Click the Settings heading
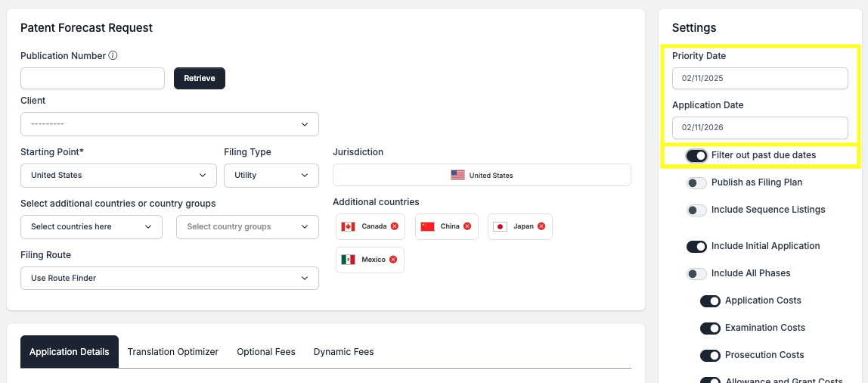 tap(694, 28)
